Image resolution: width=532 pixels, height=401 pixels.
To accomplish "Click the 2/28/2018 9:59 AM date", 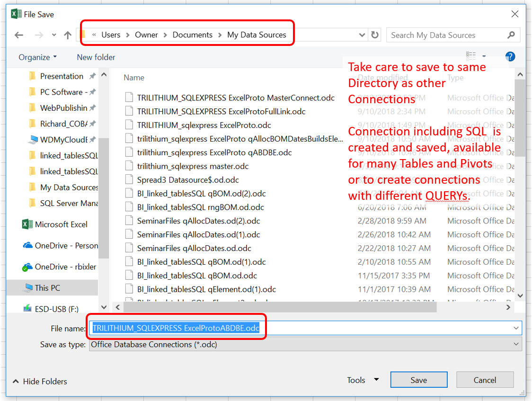I will point(392,221).
